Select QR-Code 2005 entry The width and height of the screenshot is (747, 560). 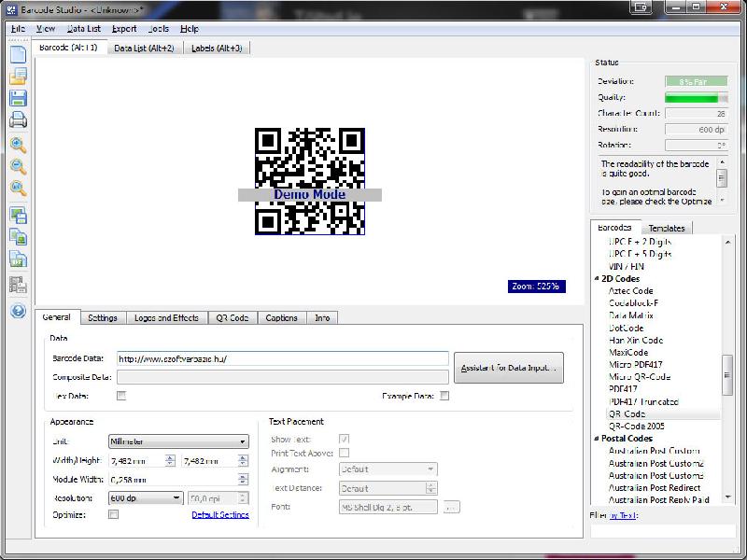point(637,427)
